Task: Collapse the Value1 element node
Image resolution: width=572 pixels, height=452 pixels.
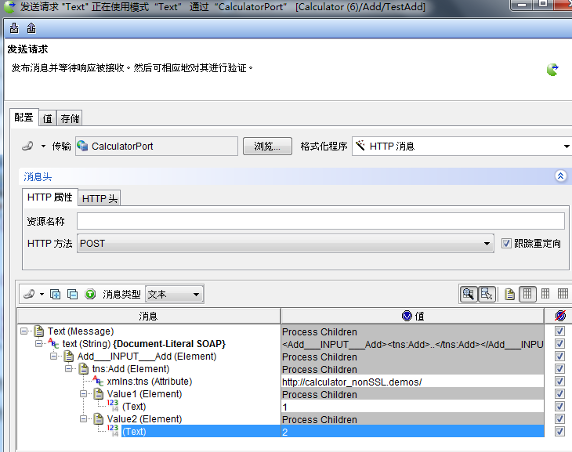Action: point(83,394)
